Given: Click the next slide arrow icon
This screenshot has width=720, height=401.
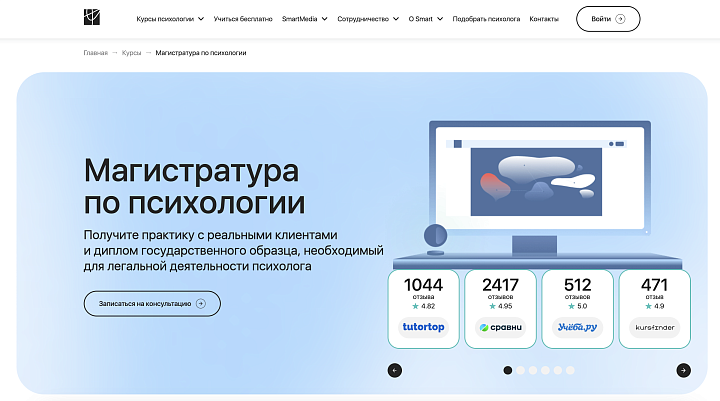Looking at the screenshot, I should 683,370.
